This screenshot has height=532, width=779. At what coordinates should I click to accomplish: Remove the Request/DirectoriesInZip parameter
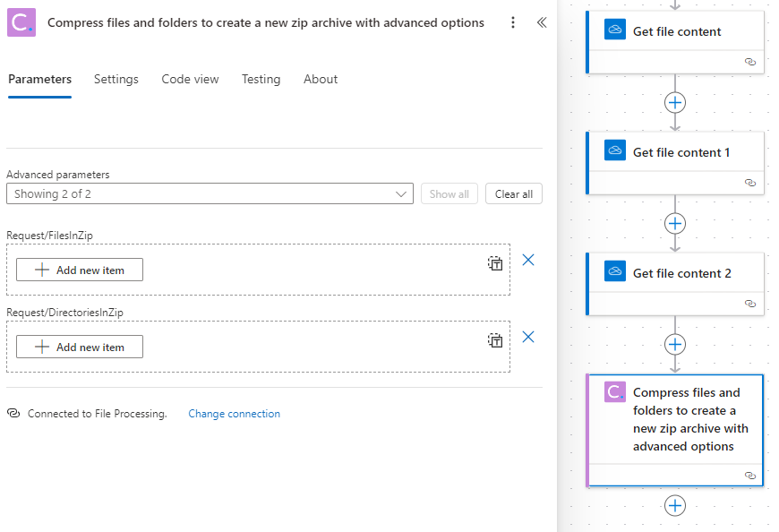point(528,337)
